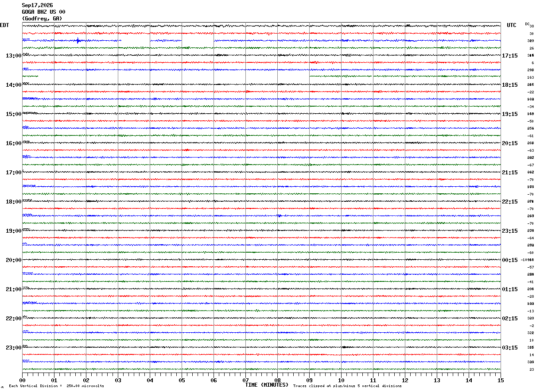Click the -10964 DC offset value
The width and height of the screenshot is (536, 392).
[x=527, y=260]
